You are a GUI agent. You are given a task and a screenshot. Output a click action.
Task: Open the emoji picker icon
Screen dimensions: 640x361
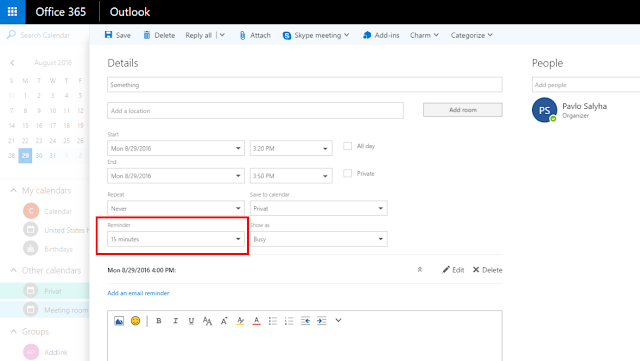pyautogui.click(x=136, y=321)
